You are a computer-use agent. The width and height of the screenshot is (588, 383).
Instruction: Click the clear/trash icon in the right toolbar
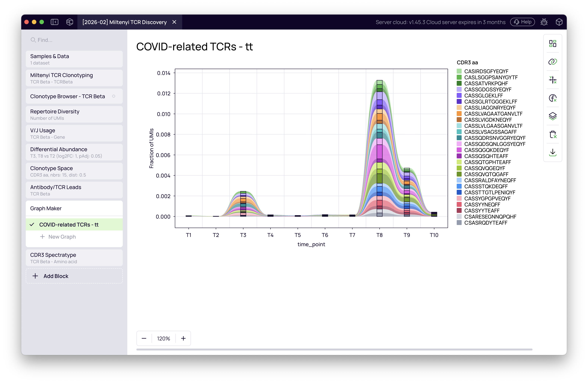click(553, 135)
